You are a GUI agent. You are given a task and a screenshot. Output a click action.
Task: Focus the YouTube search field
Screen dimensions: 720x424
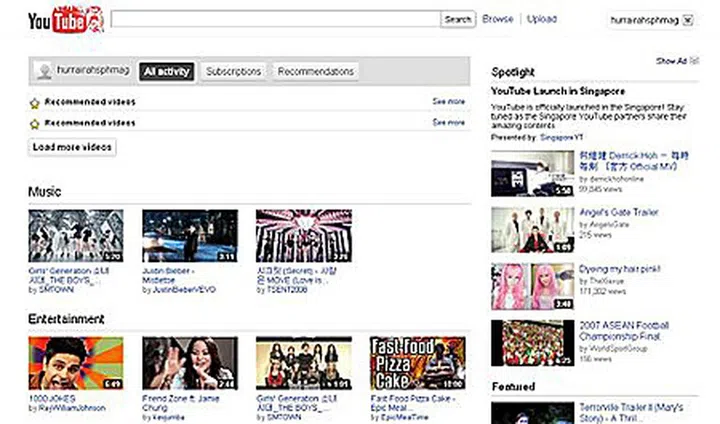[x=276, y=19]
